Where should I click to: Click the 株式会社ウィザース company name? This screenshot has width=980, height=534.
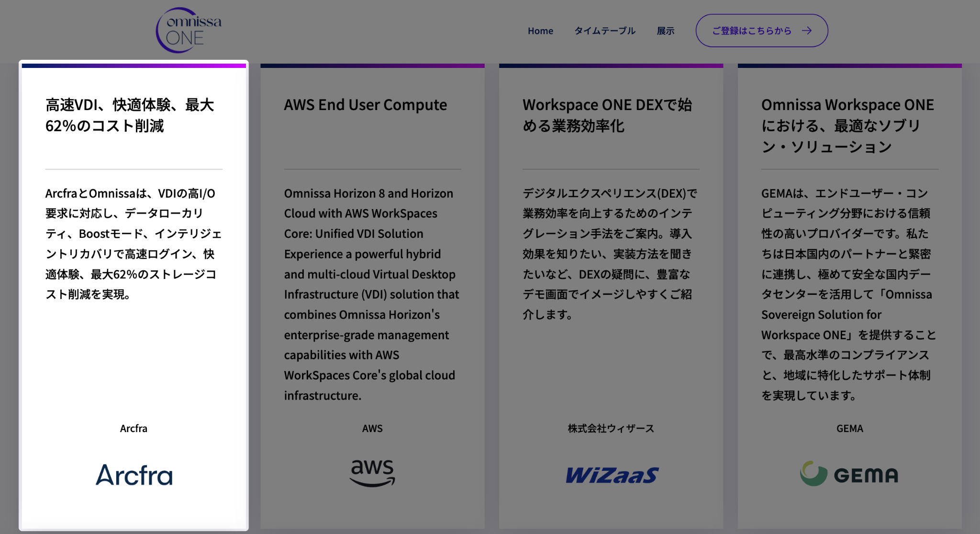coord(611,428)
